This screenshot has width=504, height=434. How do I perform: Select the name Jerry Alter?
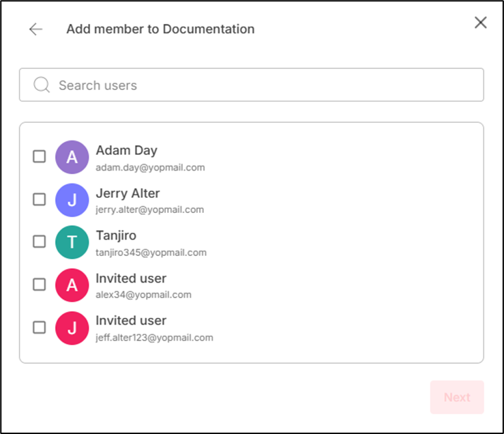(128, 193)
